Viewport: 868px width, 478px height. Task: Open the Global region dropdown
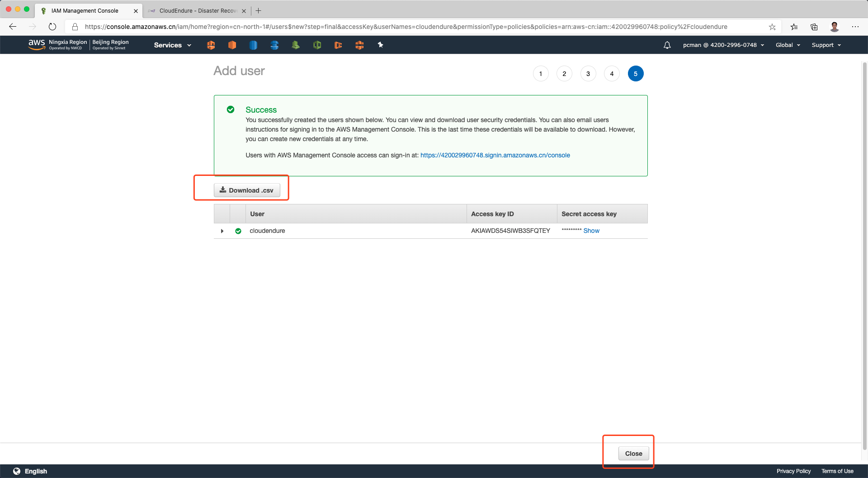[x=788, y=45]
